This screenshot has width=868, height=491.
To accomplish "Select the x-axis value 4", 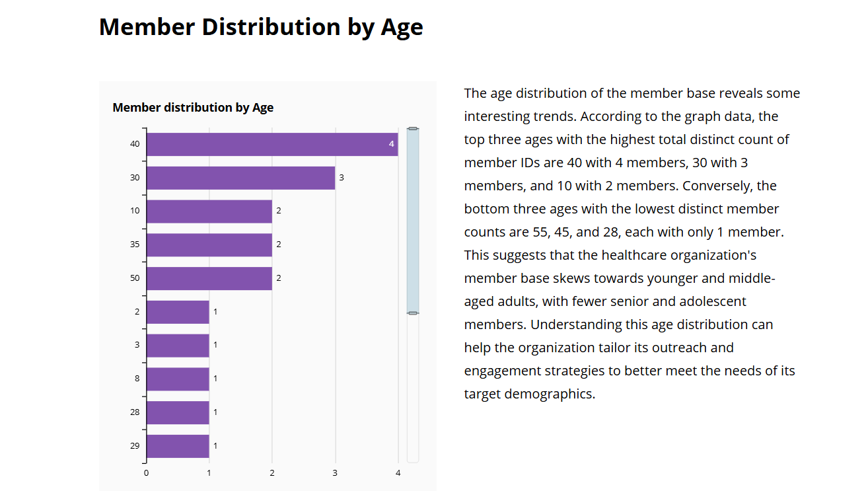I will coord(398,473).
